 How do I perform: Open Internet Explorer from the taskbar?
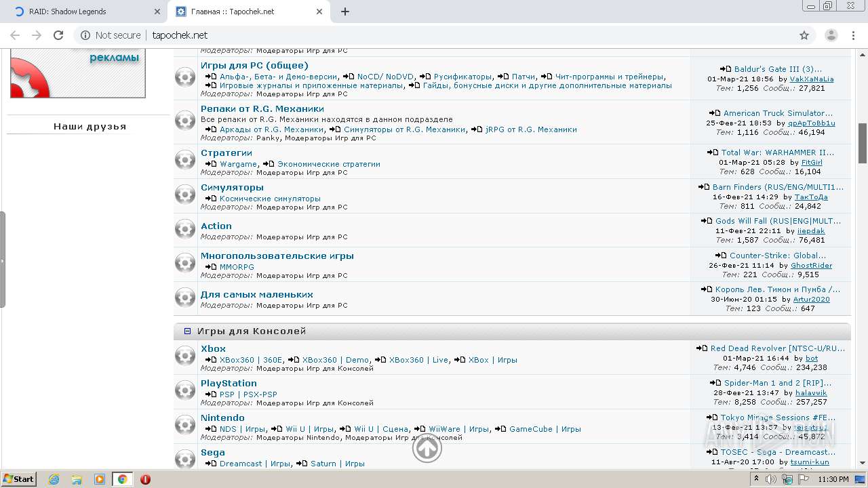point(54,479)
